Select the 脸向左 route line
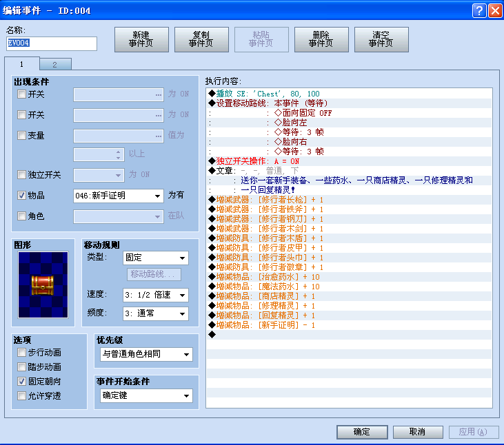The image size is (504, 445). point(349,123)
